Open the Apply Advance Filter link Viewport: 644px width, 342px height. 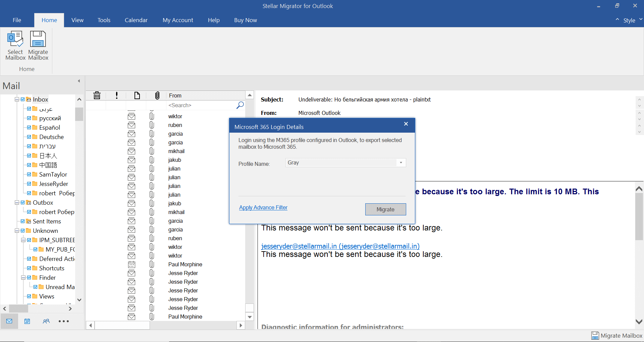click(x=263, y=207)
